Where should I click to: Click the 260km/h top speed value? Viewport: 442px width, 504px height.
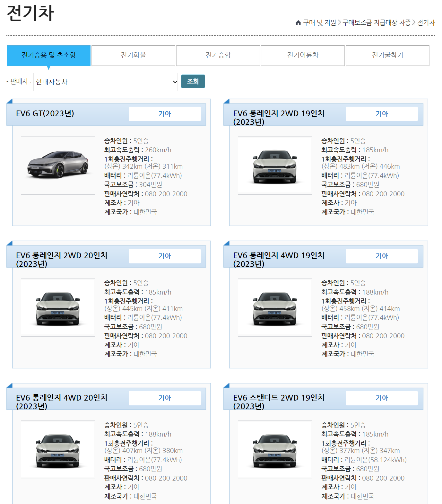tap(158, 150)
